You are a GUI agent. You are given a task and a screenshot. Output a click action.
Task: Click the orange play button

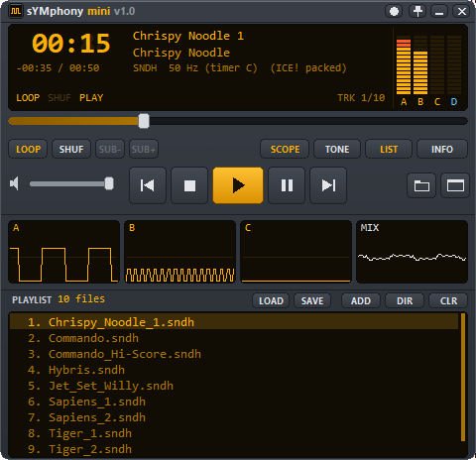tap(238, 185)
